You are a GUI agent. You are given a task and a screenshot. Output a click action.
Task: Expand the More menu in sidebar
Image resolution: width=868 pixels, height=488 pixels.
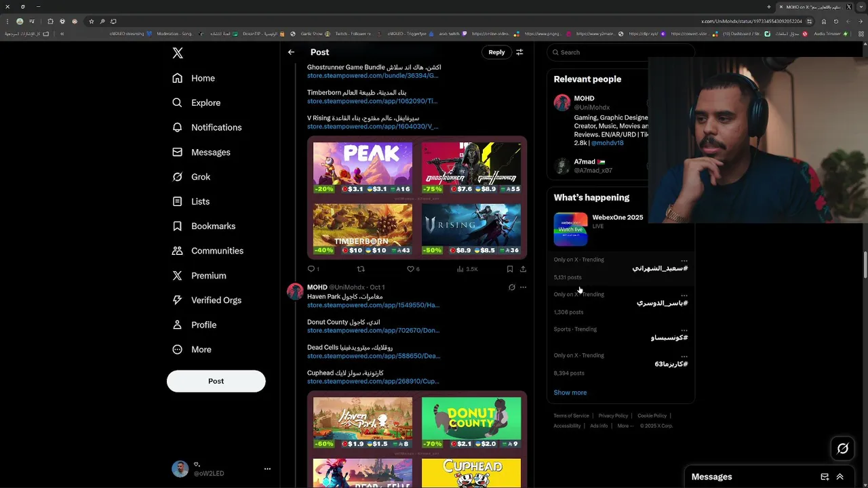[192, 350]
